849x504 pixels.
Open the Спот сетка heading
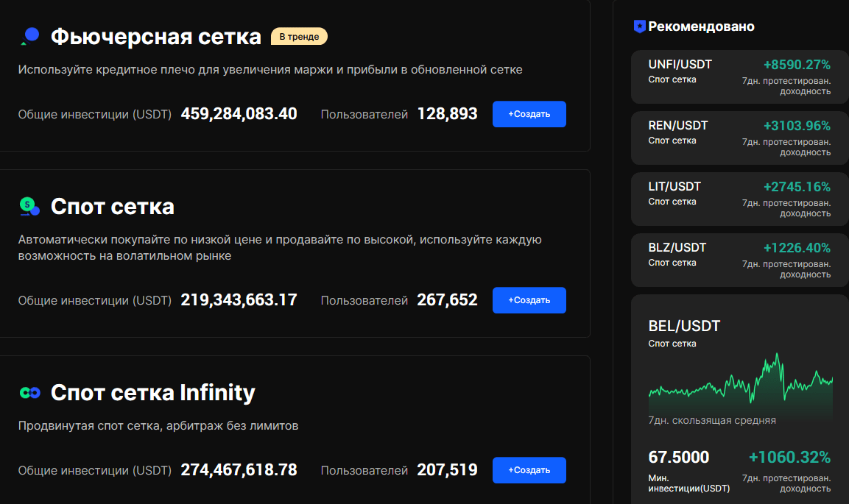pyautogui.click(x=112, y=207)
